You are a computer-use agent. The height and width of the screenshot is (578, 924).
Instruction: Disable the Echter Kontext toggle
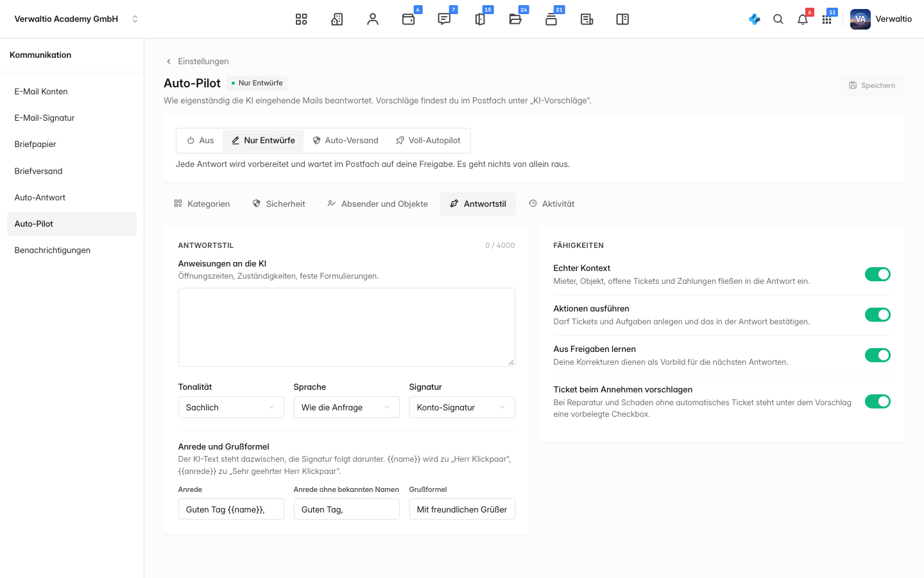(x=878, y=274)
